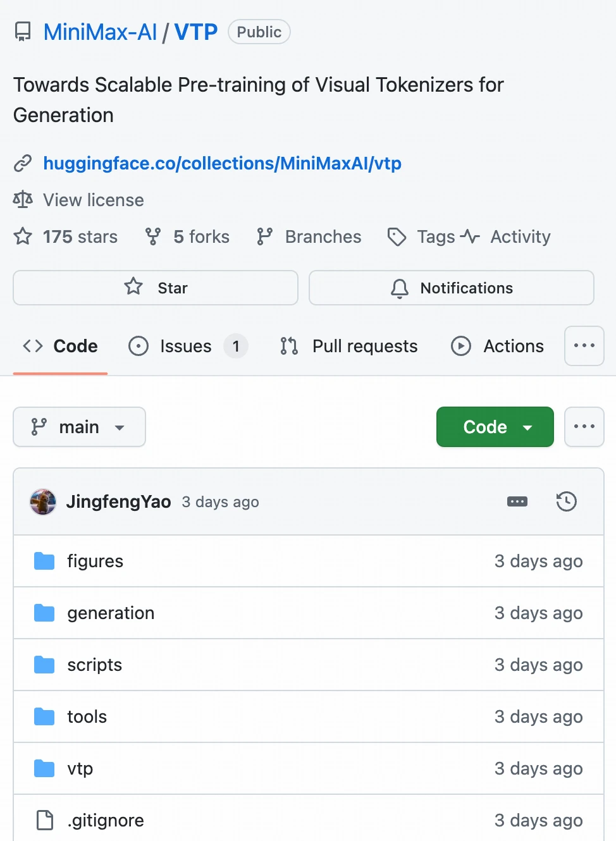Open the generation folder
The width and height of the screenshot is (616, 841).
(x=111, y=613)
